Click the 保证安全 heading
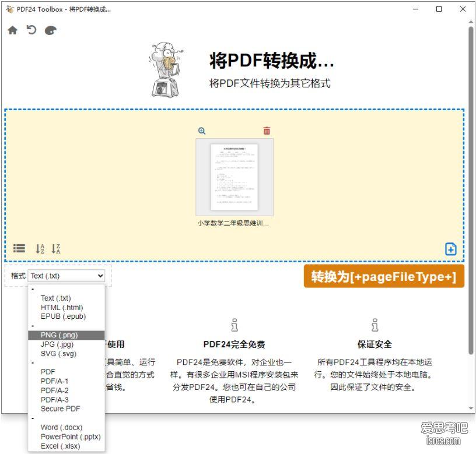This screenshot has height=454, width=476. (374, 344)
